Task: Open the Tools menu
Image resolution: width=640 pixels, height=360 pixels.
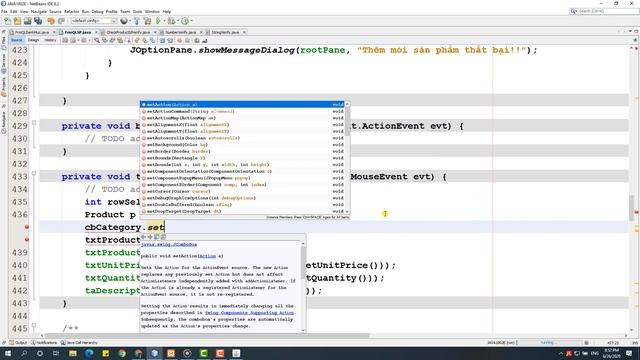Action: click(137, 11)
